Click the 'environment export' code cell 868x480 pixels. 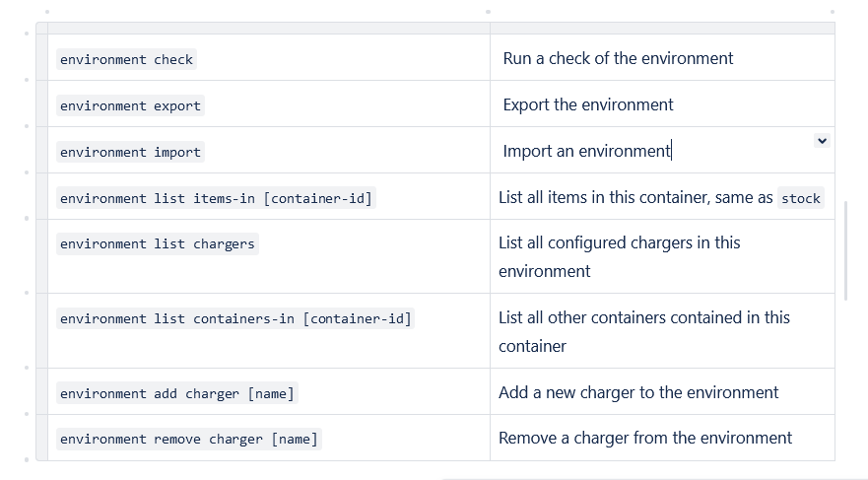click(130, 106)
